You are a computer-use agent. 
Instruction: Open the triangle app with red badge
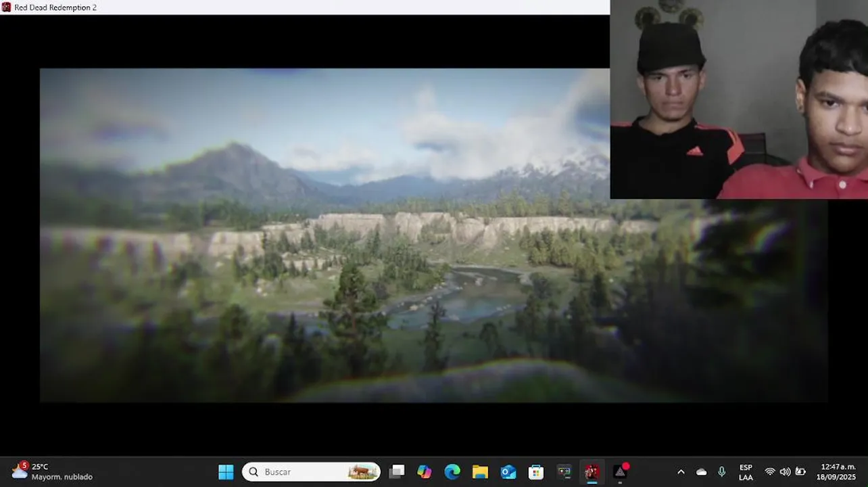click(620, 471)
